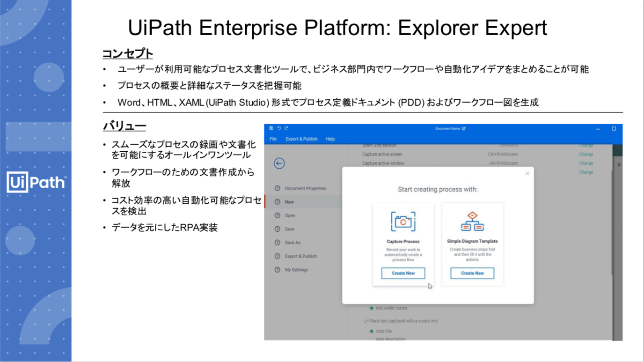The image size is (644, 362).
Task: Click the question icon beside Open
Action: click(278, 215)
